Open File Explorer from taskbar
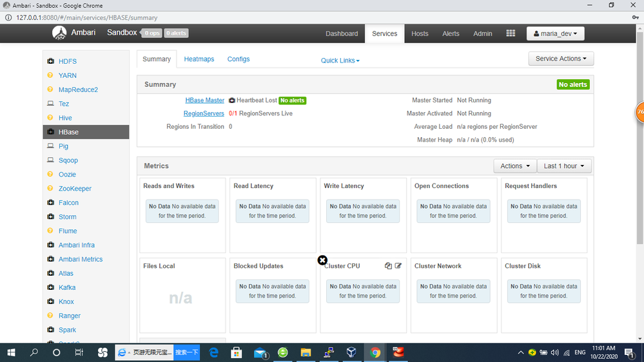This screenshot has width=644, height=362. tap(306, 352)
